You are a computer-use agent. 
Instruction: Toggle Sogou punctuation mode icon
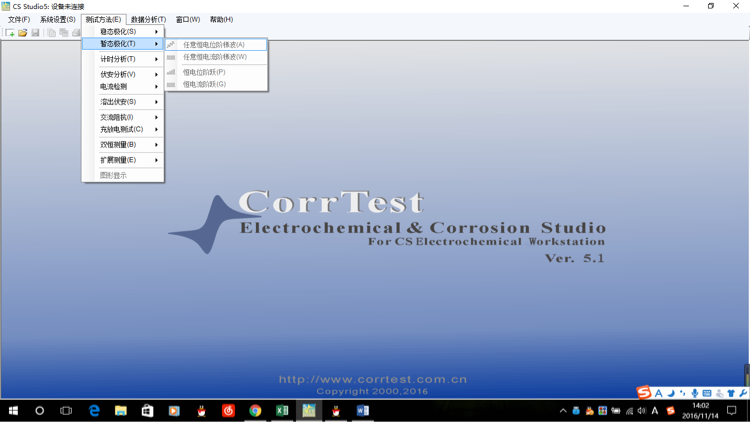pos(683,393)
